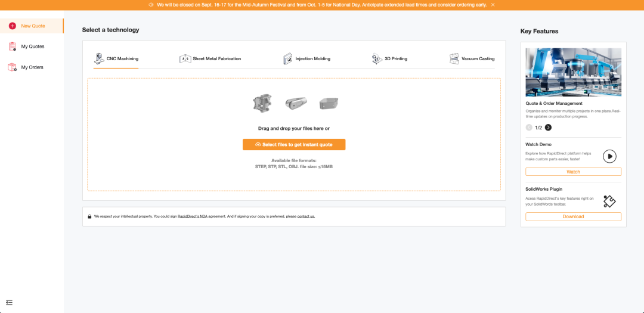Click the 'Available file formats:' text
Viewport: 644px width, 313px height.
294,160
